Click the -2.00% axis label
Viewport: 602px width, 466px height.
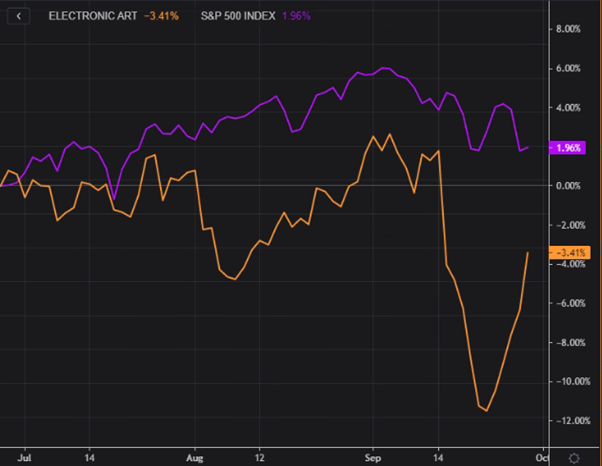[571, 225]
